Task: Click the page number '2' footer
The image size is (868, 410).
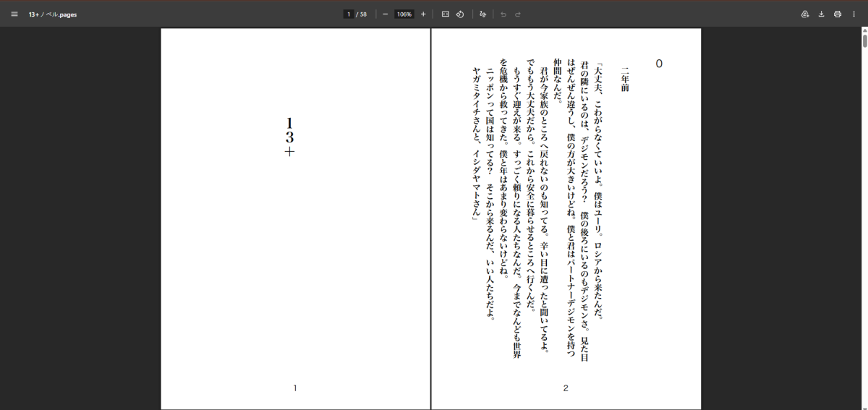Action: pos(566,388)
